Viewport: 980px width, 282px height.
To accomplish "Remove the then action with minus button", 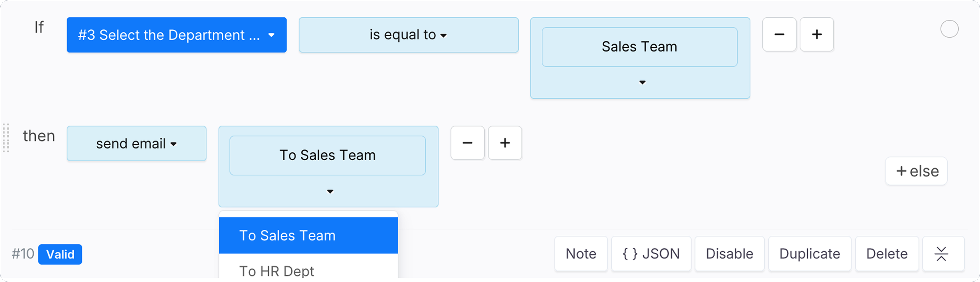I will [467, 143].
